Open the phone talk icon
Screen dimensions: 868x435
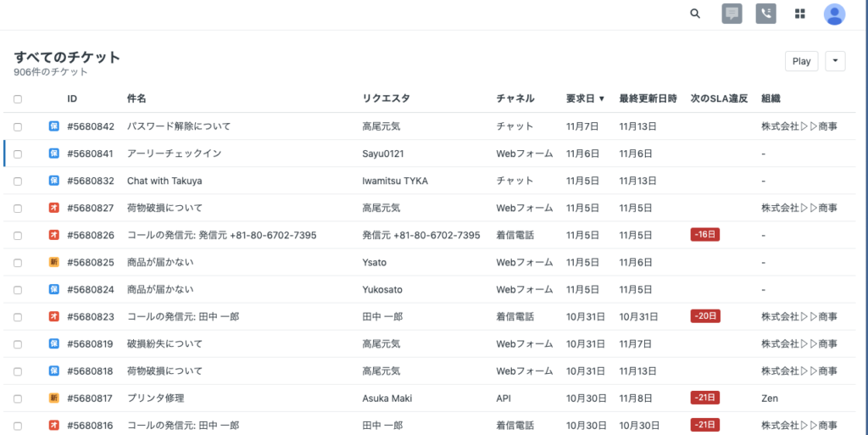pos(765,14)
